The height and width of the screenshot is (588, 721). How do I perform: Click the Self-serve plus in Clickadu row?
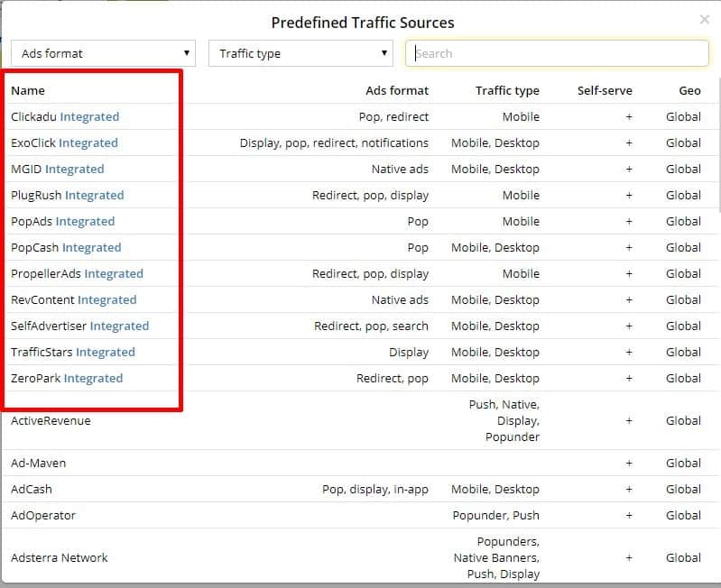click(x=629, y=117)
